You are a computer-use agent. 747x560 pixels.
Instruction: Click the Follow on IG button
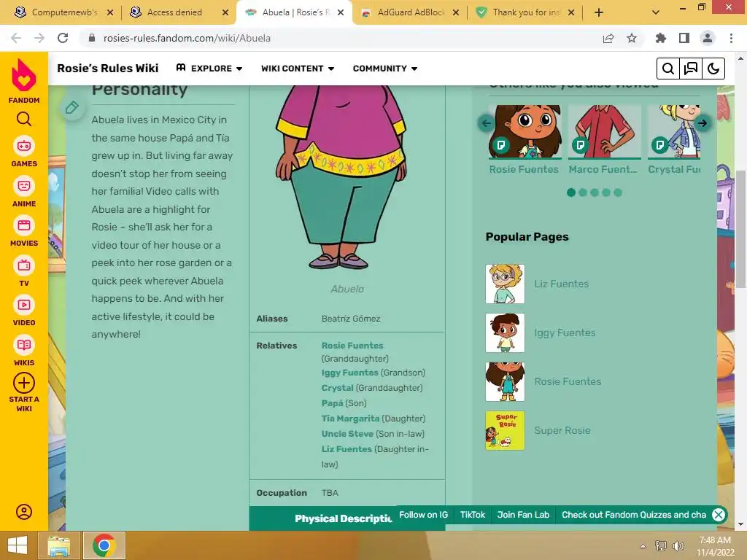tap(423, 515)
